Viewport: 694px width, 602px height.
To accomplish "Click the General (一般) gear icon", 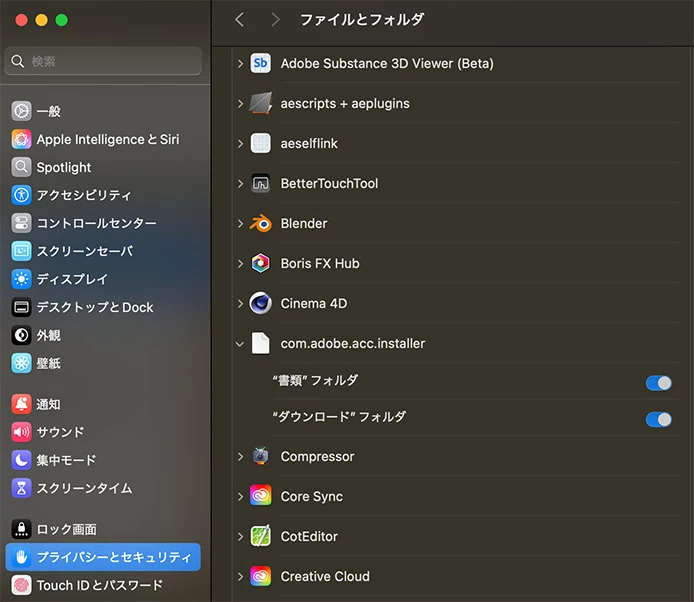I will pos(21,111).
